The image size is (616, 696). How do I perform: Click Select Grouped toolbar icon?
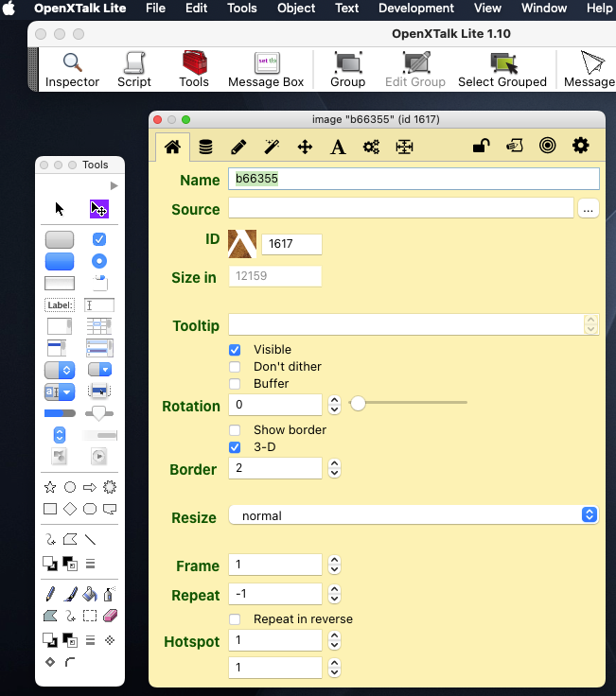click(x=502, y=70)
